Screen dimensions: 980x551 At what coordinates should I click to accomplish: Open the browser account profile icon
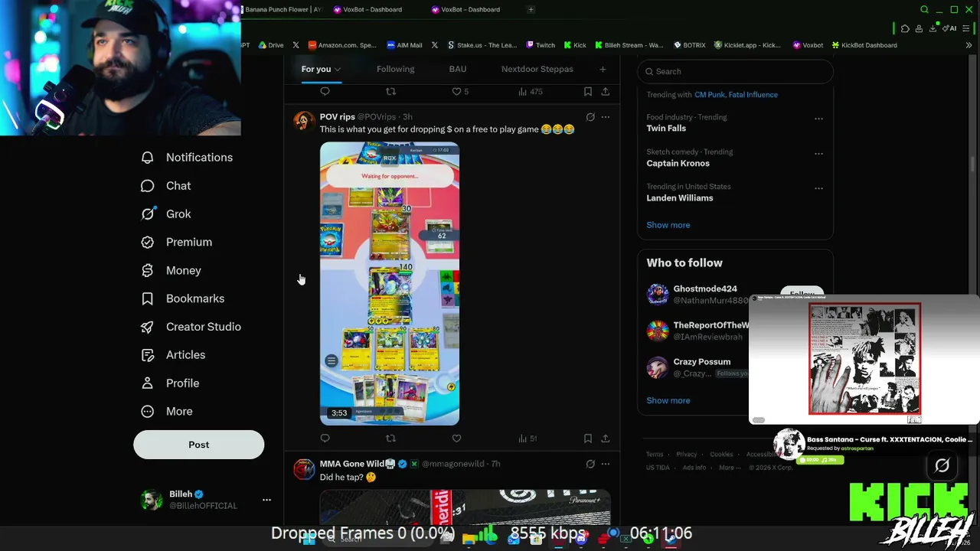click(x=919, y=29)
